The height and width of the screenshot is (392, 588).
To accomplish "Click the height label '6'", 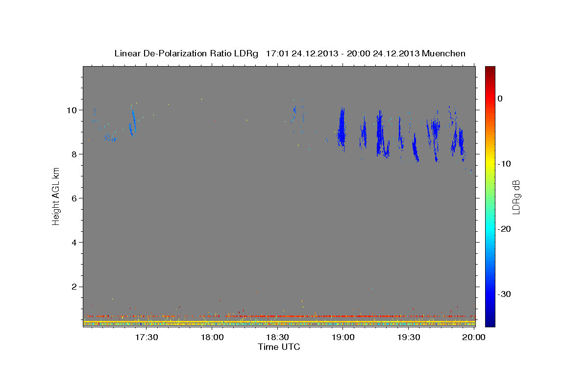I will coord(74,198).
